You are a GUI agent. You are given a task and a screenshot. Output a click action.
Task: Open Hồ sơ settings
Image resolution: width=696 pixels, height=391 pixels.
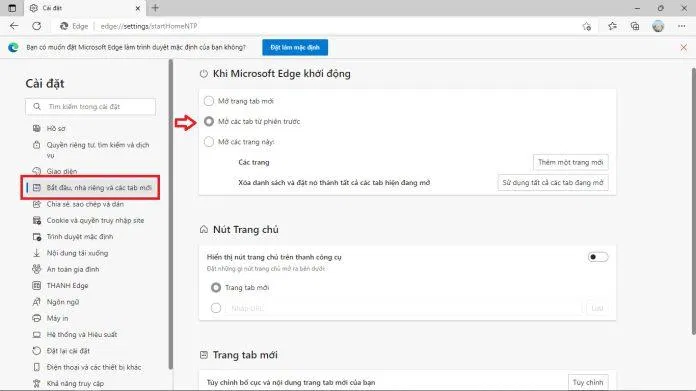(x=56, y=128)
